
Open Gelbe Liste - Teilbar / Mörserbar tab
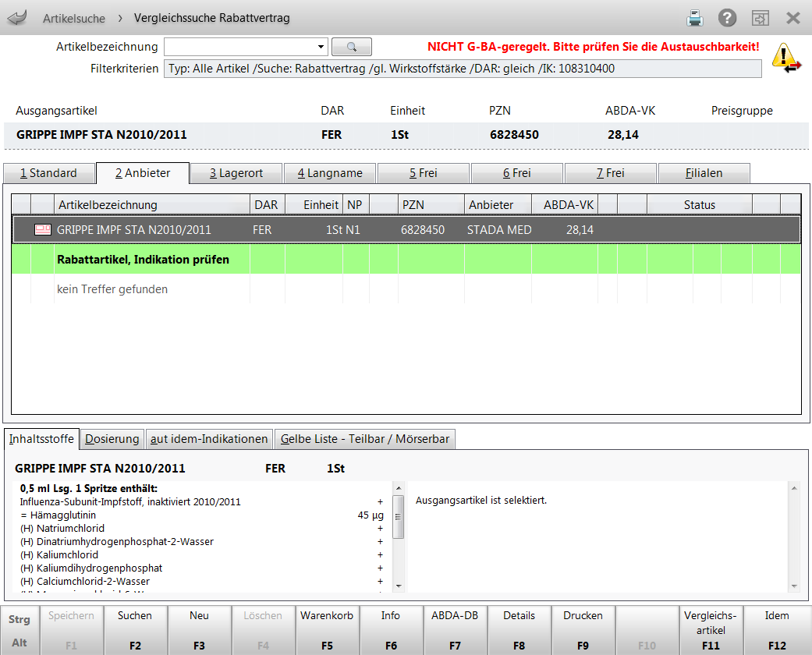click(365, 439)
